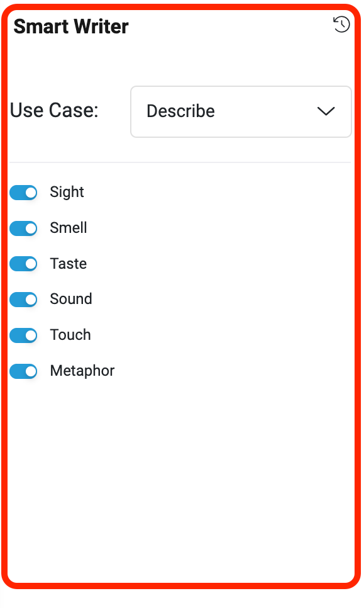The width and height of the screenshot is (364, 608).
Task: Toggle the Touch switch
Action: (x=23, y=335)
